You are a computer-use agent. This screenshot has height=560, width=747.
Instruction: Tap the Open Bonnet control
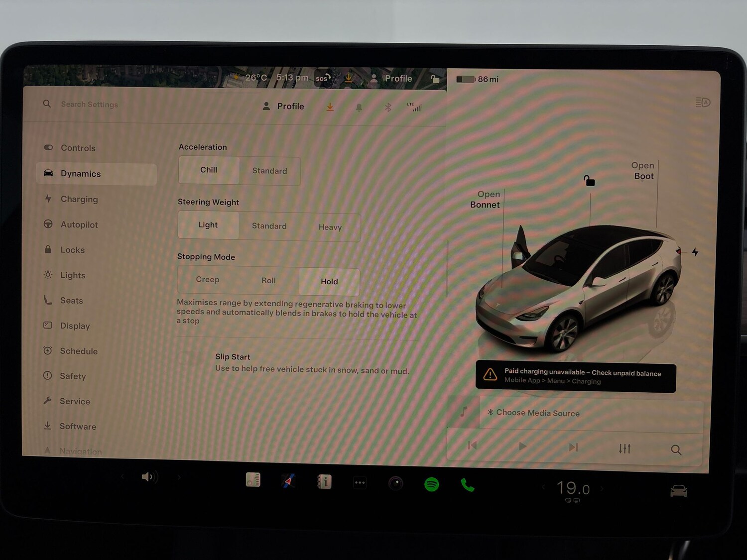tap(486, 200)
